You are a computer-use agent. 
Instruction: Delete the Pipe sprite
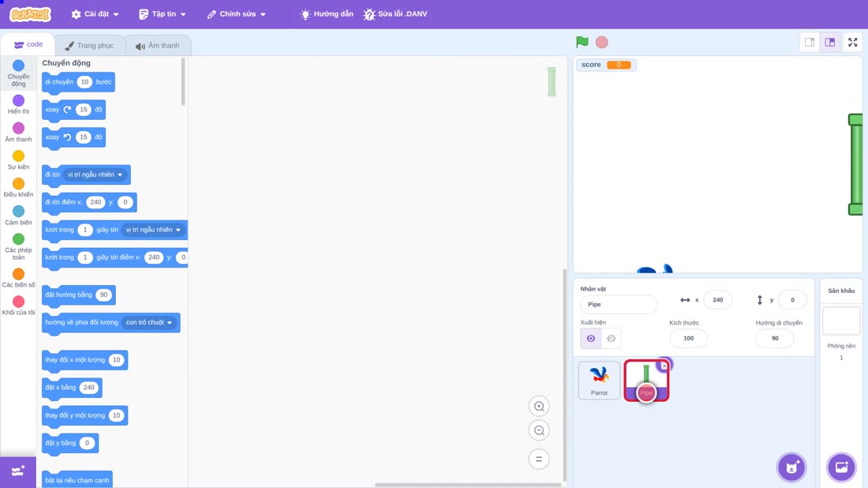pos(664,366)
